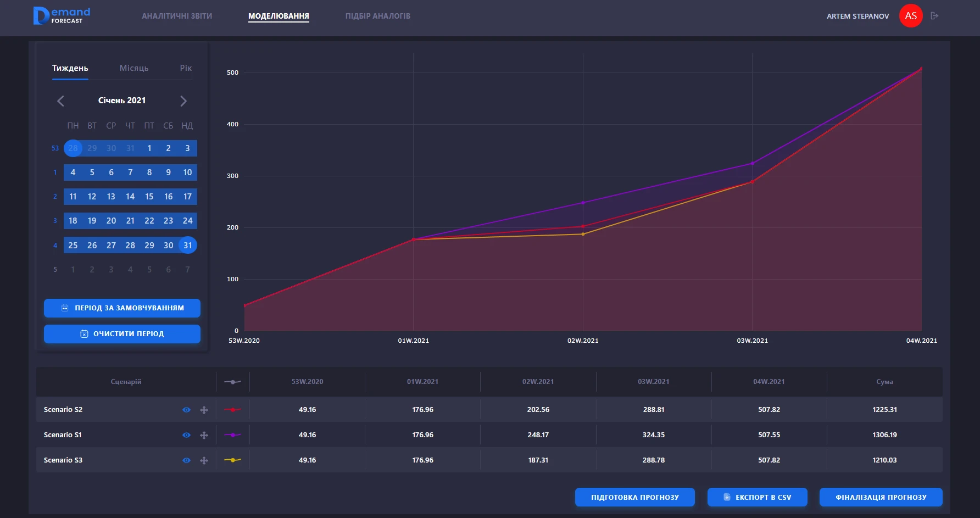Switch period selector to Місяць tab
Screen dimensions: 980x518
134,68
